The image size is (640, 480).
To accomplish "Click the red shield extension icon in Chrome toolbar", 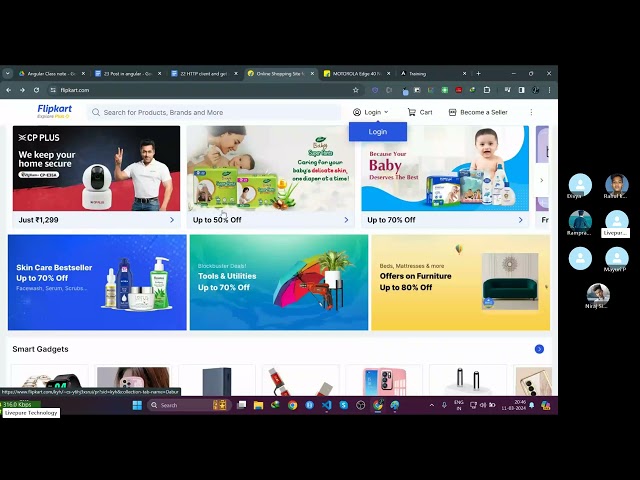I will coord(459,90).
